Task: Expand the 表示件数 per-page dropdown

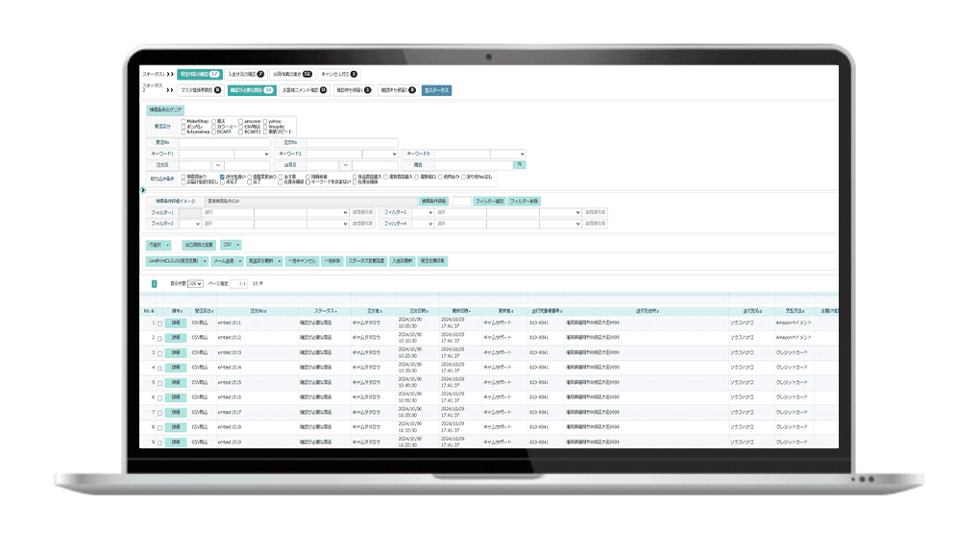Action: pos(195,284)
